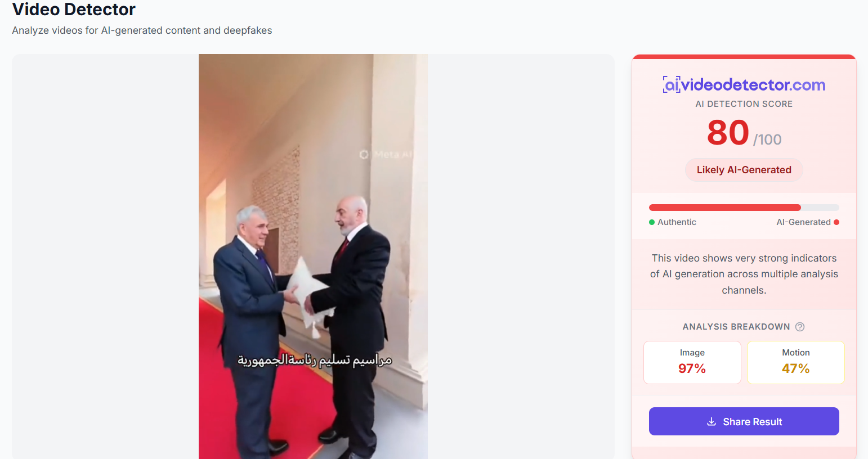Screen dimensions: 868x459
Task: Select the Image 97% score card
Action: coord(692,363)
